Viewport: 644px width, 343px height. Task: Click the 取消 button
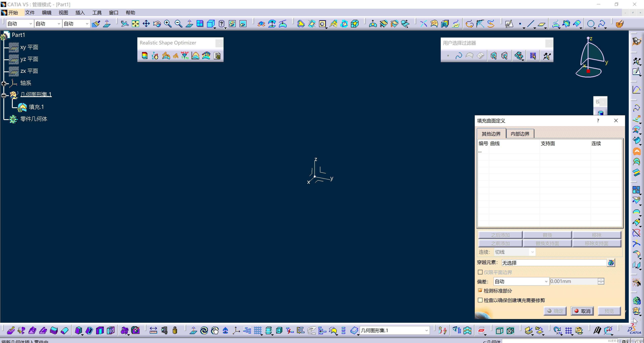click(582, 311)
